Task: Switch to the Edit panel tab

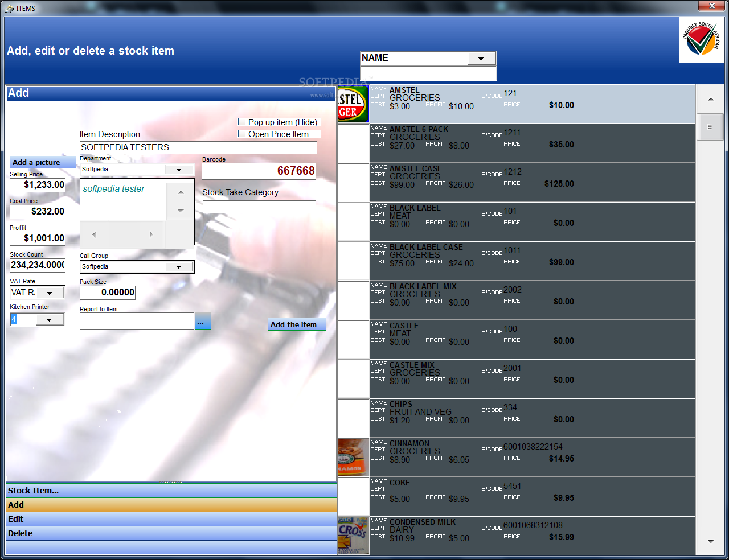Action: (x=171, y=519)
